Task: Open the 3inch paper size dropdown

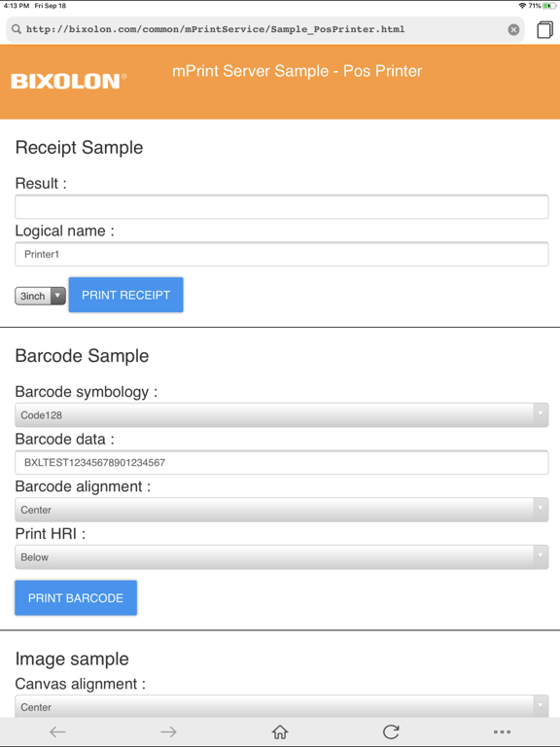Action: [x=40, y=296]
